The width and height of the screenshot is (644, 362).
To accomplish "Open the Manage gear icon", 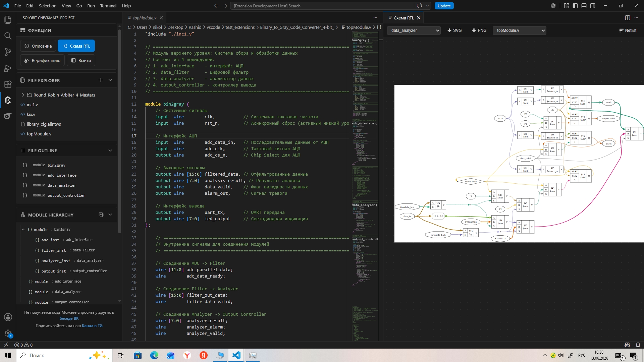I will [8, 333].
